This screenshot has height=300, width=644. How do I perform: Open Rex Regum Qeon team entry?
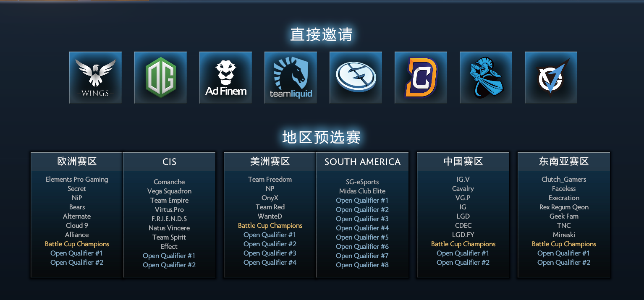tap(564, 207)
